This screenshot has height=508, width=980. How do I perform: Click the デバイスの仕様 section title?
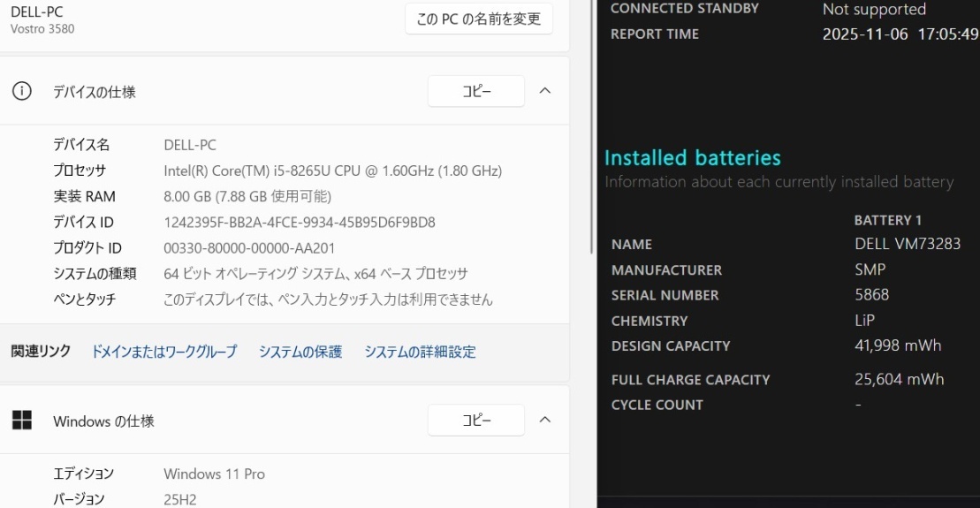pyautogui.click(x=95, y=92)
